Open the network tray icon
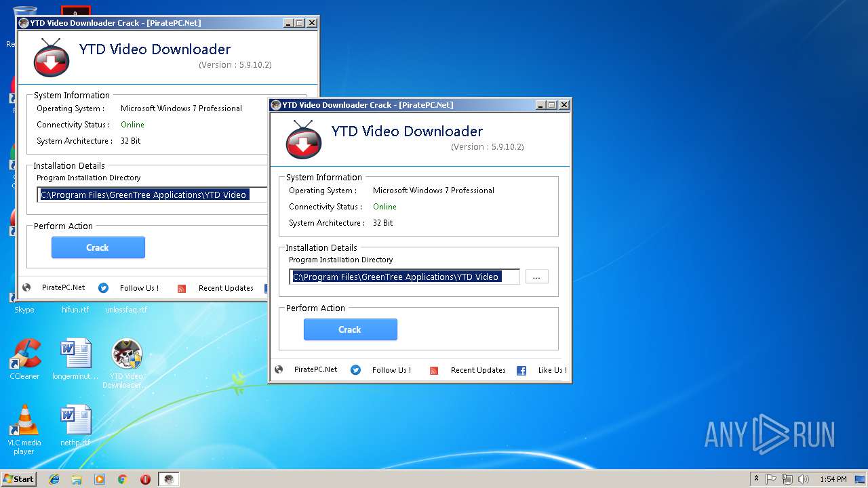This screenshot has height=488, width=868. tap(787, 479)
